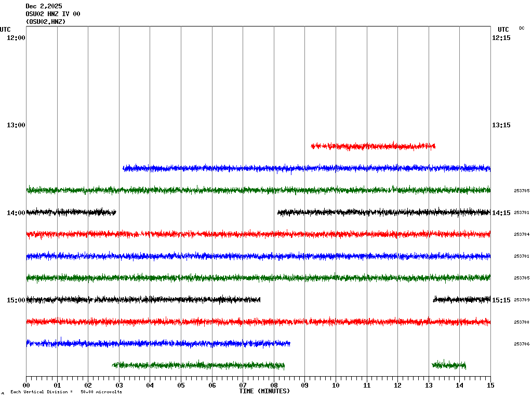Select the 15:15 right-side time label
The image size is (532, 399).
coord(501,300)
